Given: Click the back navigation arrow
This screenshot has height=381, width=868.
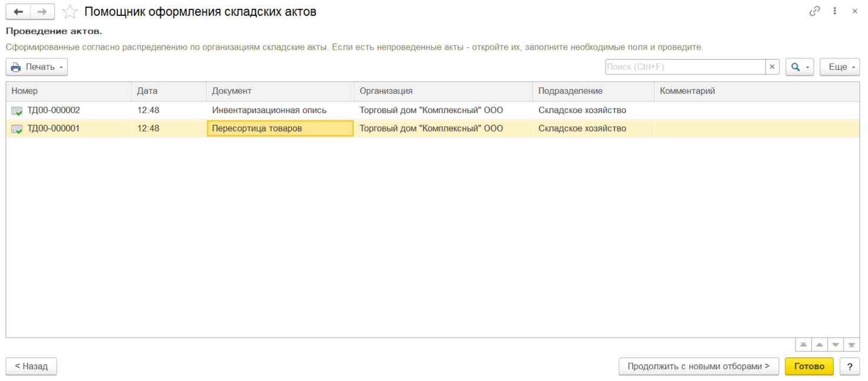Looking at the screenshot, I should tap(18, 11).
